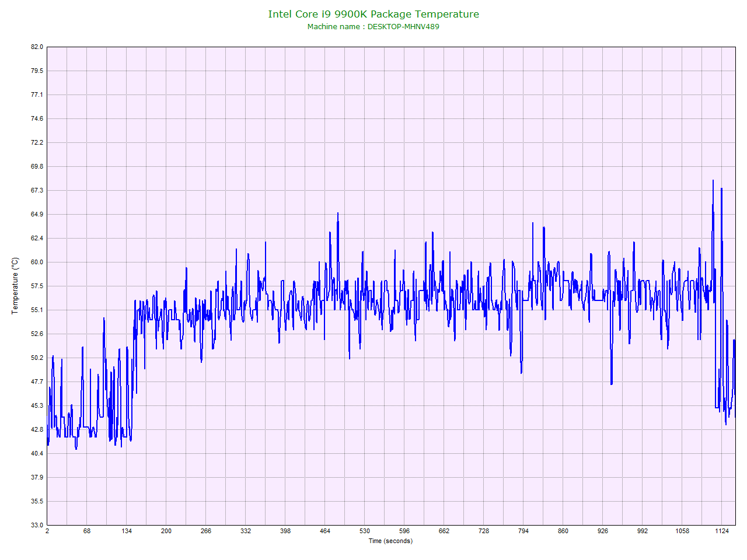Image resolution: width=747 pixels, height=560 pixels.
Task: Select the "35.5" temperature axis value
Action: (37, 501)
